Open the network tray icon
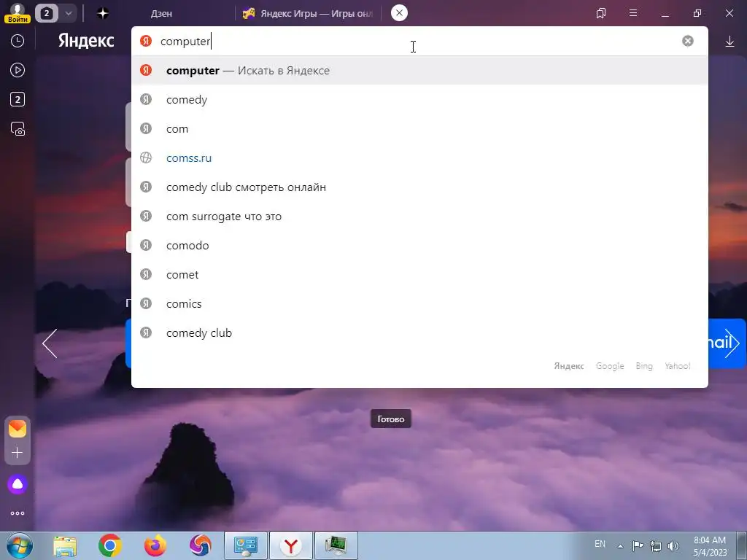 pos(656,546)
